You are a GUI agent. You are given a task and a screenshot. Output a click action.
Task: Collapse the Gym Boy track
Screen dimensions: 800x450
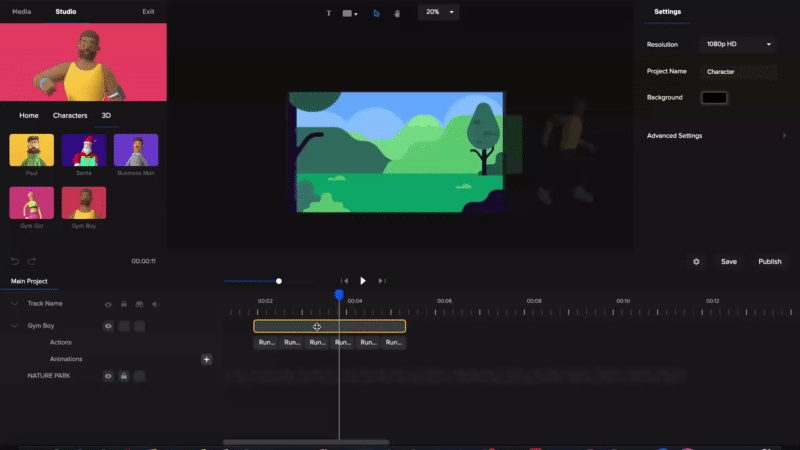click(x=15, y=326)
